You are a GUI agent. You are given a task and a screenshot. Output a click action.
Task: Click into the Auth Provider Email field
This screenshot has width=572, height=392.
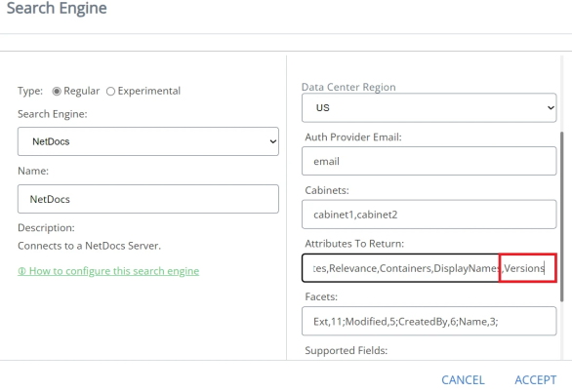pyautogui.click(x=429, y=161)
